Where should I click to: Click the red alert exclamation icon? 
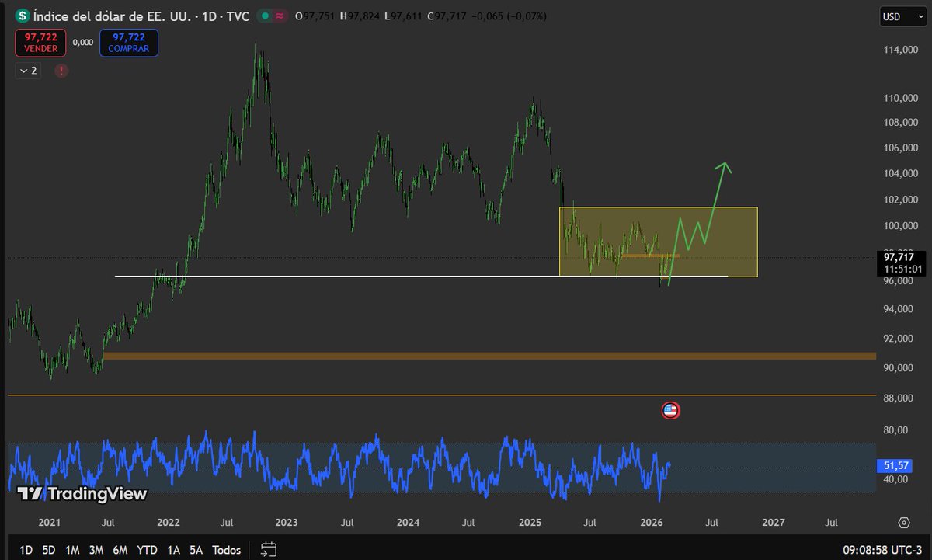tap(61, 71)
